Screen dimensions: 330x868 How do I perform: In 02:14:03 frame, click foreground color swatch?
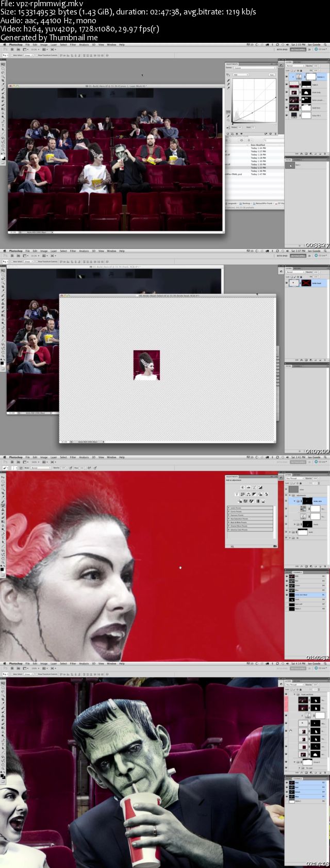pyautogui.click(x=2, y=776)
